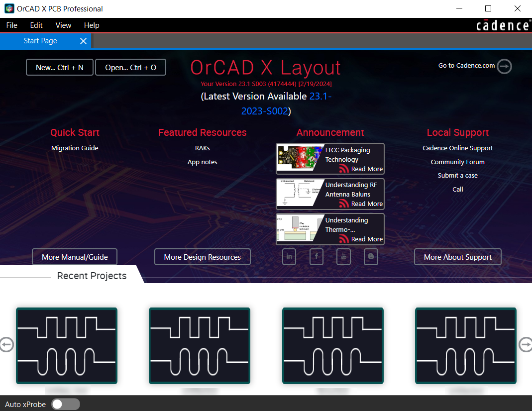
Task: Open the File menu
Action: tap(12, 25)
